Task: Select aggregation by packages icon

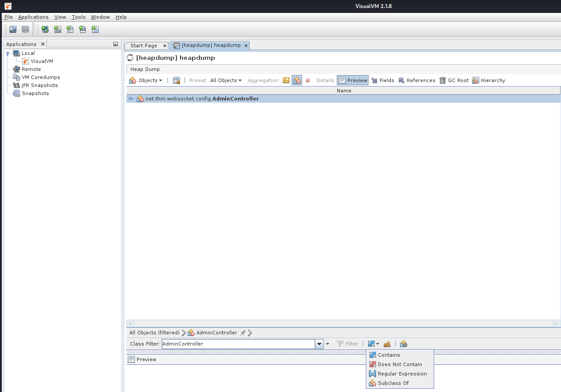Action: (x=286, y=80)
